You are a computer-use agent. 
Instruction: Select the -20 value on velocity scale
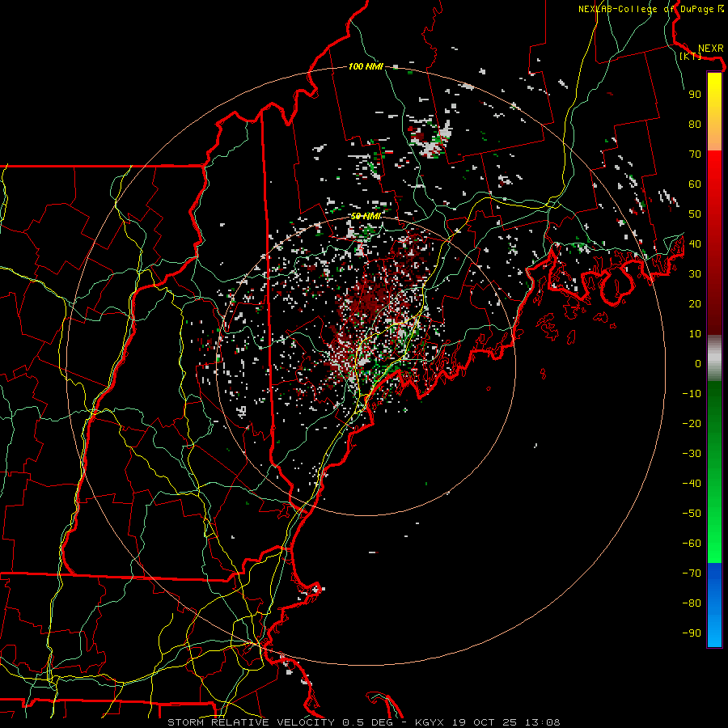point(692,424)
